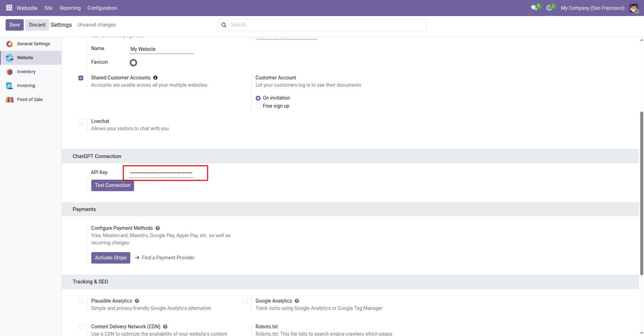Click the Inventory box sidebar icon

tap(10, 72)
